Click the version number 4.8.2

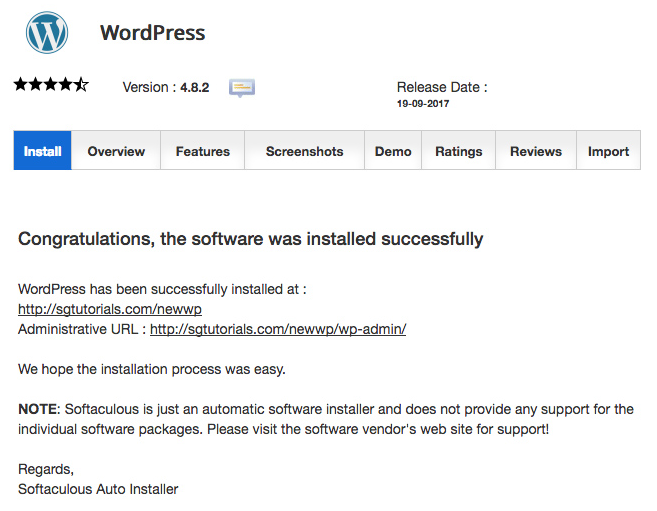(194, 88)
